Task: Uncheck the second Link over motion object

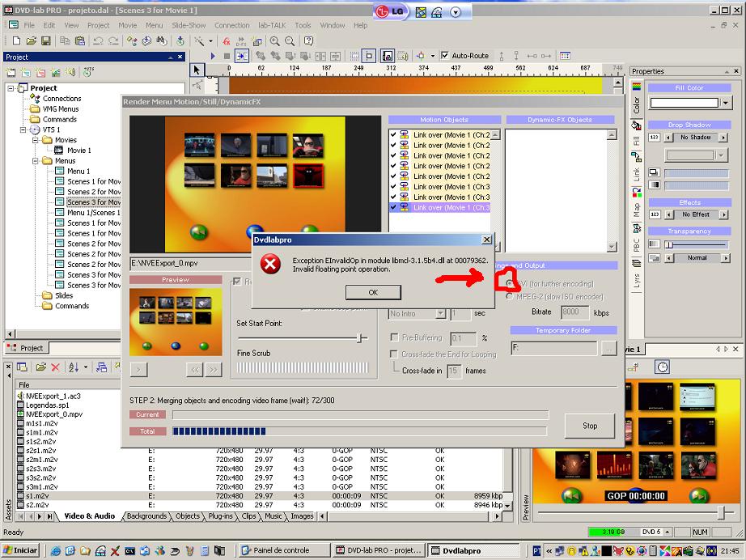Action: click(393, 145)
